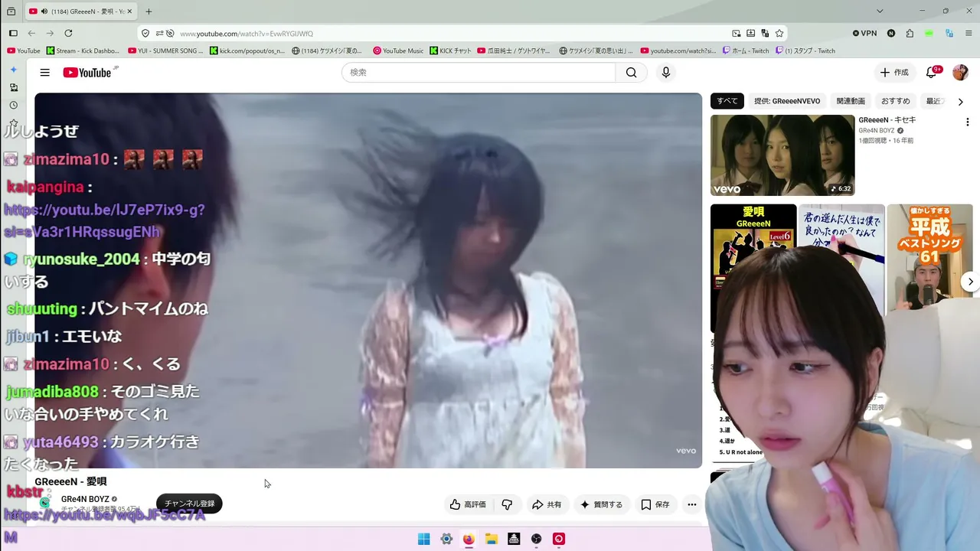Expand the browser tab list dropdown
The image size is (980, 551).
pos(880,11)
